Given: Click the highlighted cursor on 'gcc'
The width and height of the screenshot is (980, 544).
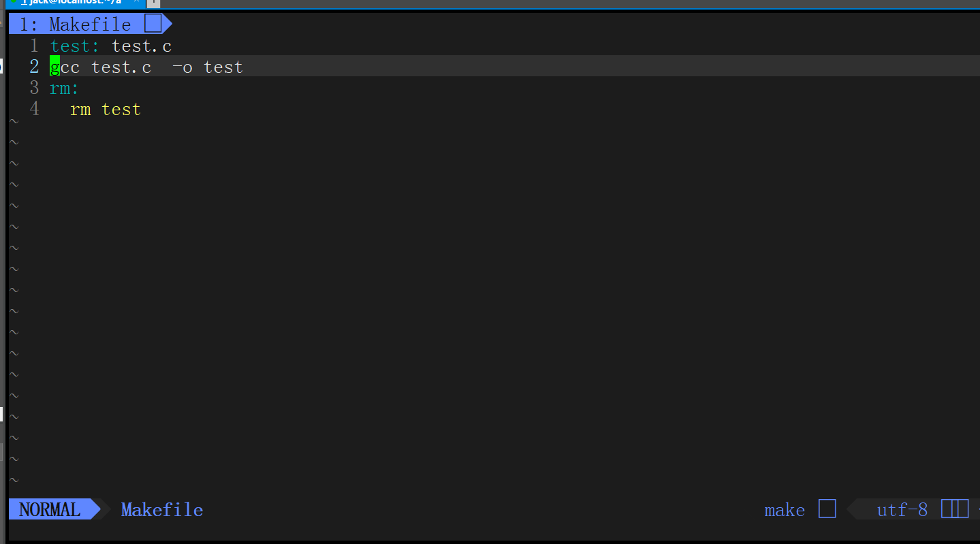Looking at the screenshot, I should coord(54,67).
